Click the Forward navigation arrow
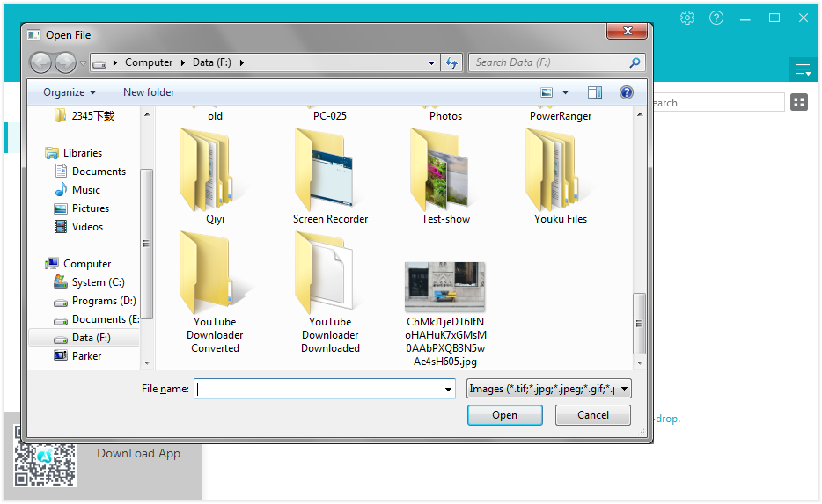 [65, 62]
